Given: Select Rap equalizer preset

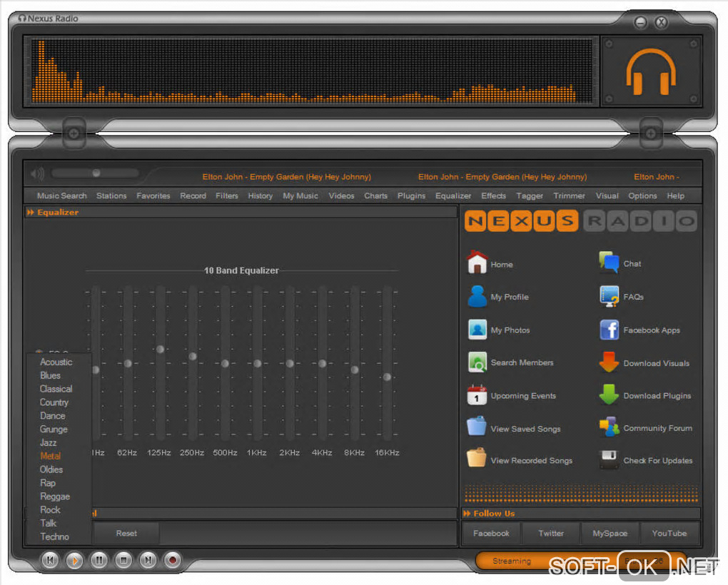Looking at the screenshot, I should (48, 483).
